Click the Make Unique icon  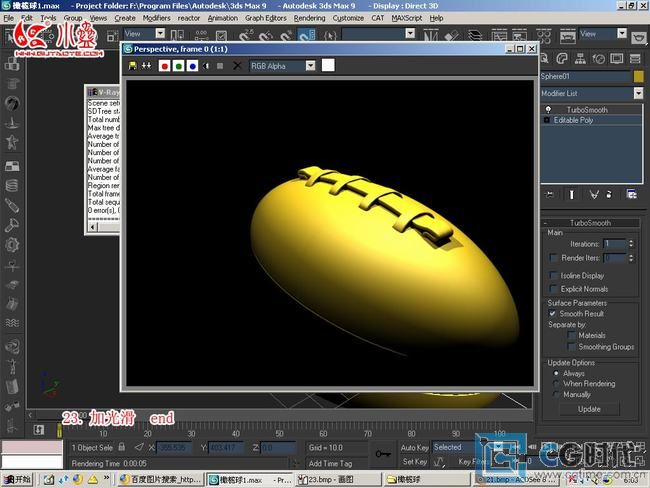click(x=594, y=194)
